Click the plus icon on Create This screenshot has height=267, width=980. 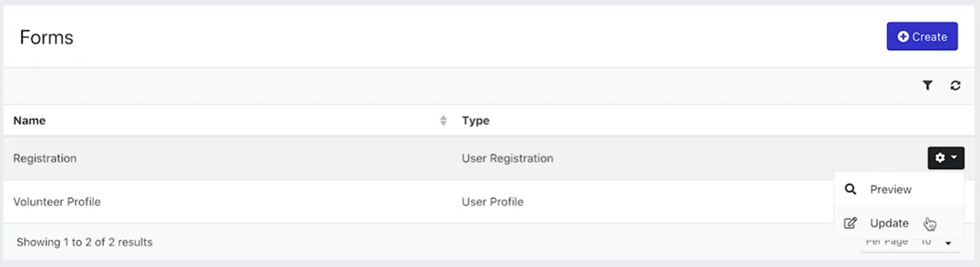click(903, 37)
